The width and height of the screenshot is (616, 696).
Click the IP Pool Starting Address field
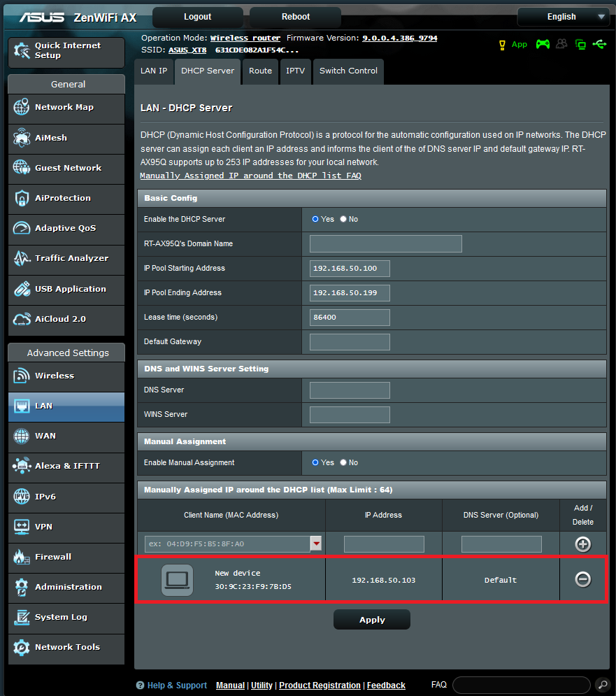pyautogui.click(x=350, y=269)
